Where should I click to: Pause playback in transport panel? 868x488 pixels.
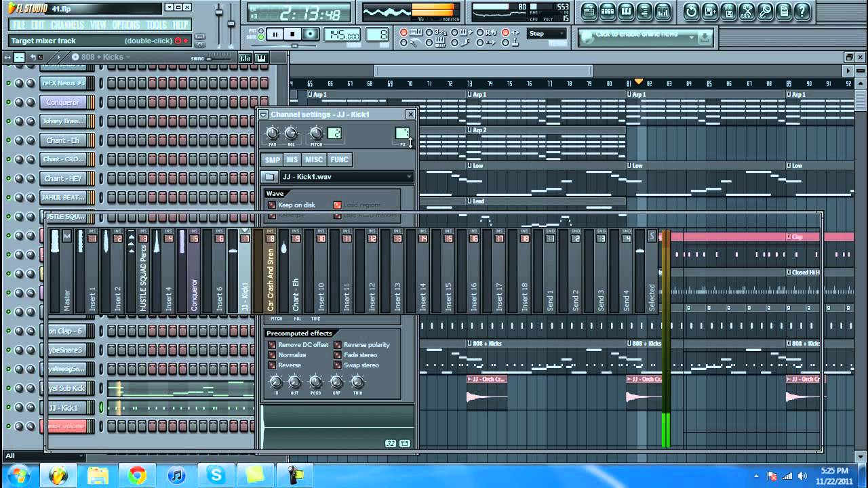[275, 35]
